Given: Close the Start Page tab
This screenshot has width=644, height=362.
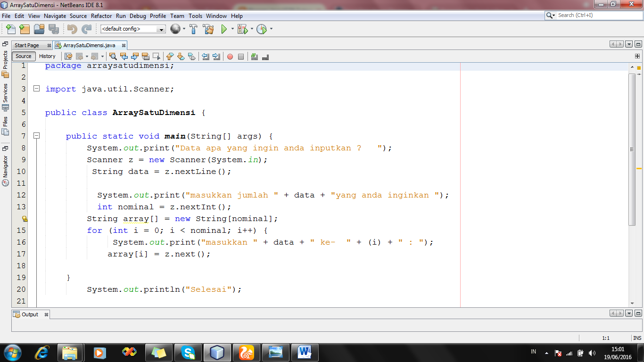Looking at the screenshot, I should coord(49,46).
